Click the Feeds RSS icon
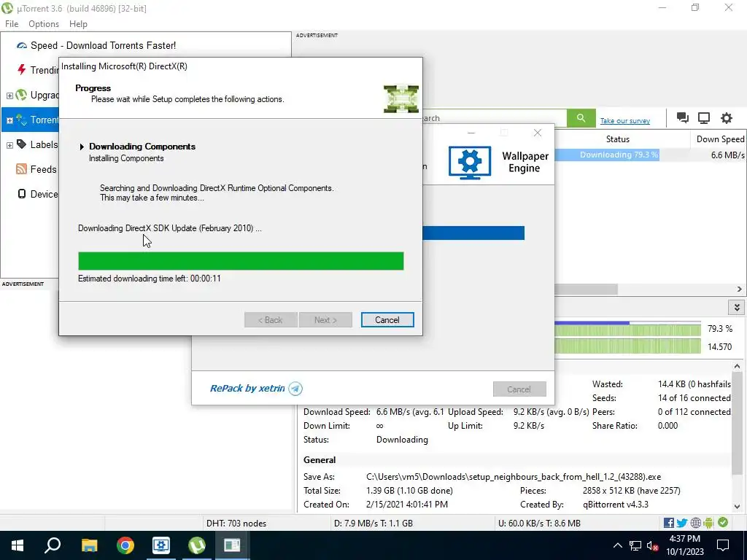747x560 pixels. (21, 169)
